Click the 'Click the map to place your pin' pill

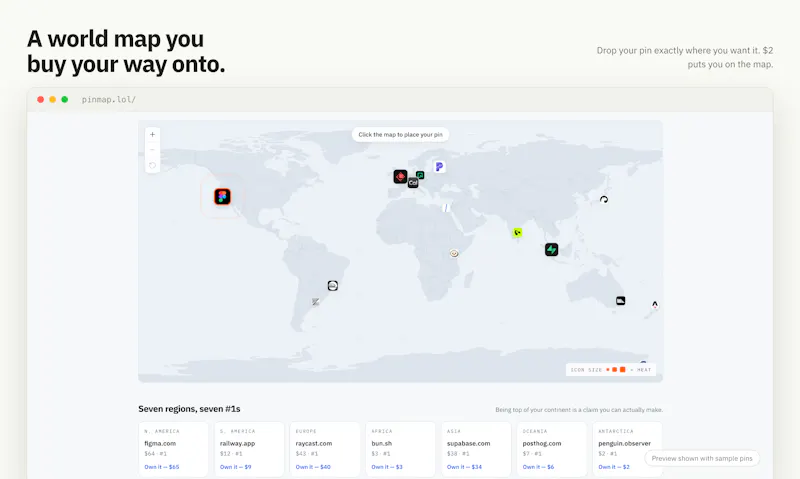tap(401, 135)
